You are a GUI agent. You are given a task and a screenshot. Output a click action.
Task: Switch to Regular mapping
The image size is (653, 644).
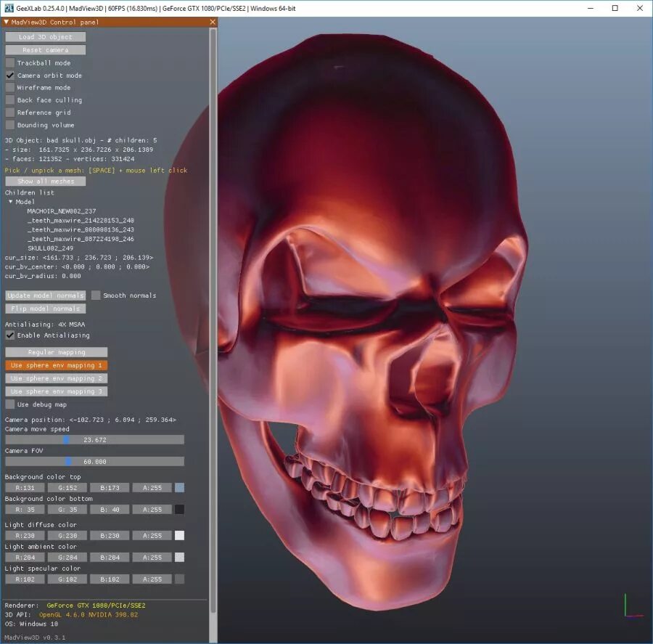(56, 352)
